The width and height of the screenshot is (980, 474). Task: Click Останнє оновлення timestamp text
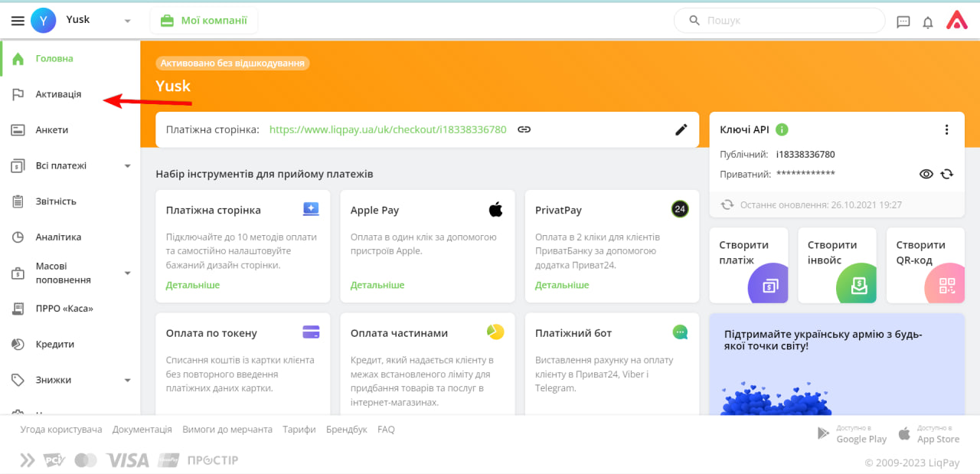coord(821,205)
